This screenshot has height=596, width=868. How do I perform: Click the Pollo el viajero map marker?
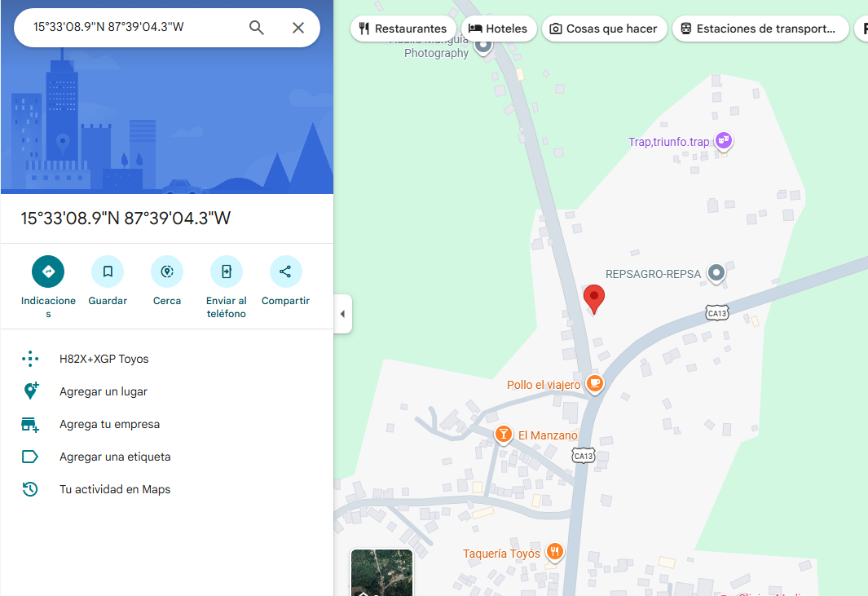[595, 383]
